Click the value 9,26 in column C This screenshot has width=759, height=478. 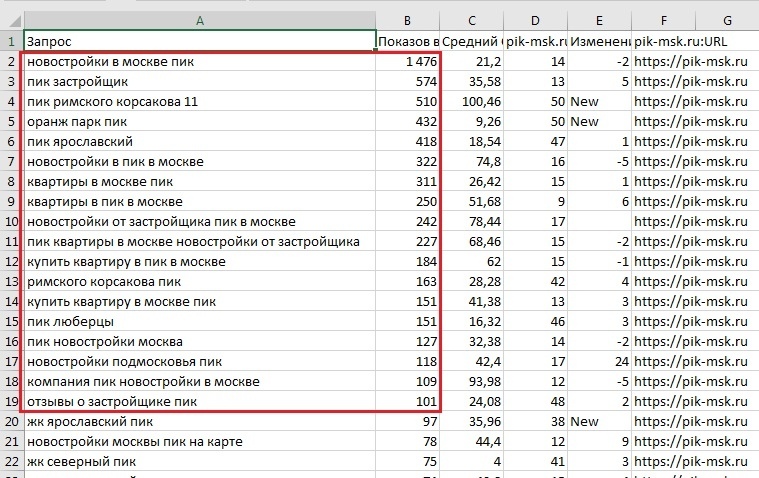pyautogui.click(x=471, y=122)
